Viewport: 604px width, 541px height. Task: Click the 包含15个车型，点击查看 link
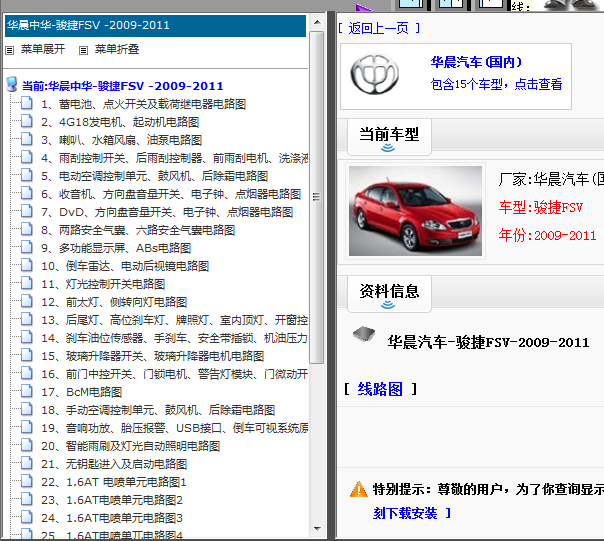(x=496, y=84)
